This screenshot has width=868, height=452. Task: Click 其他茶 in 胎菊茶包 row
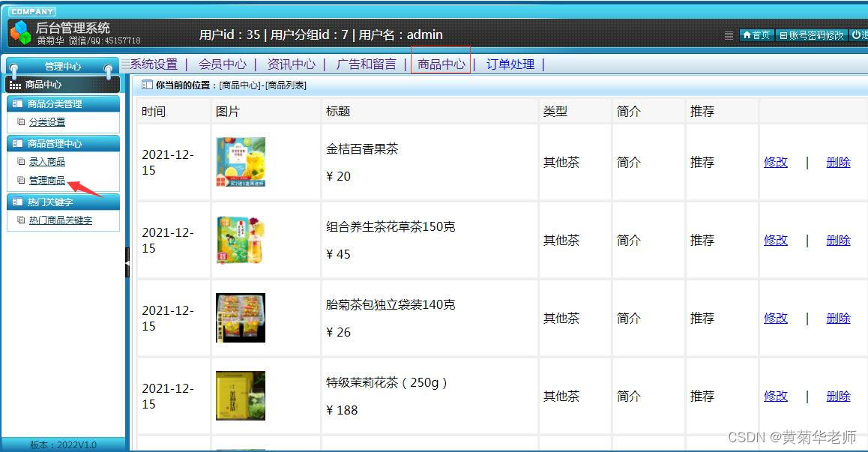point(561,319)
